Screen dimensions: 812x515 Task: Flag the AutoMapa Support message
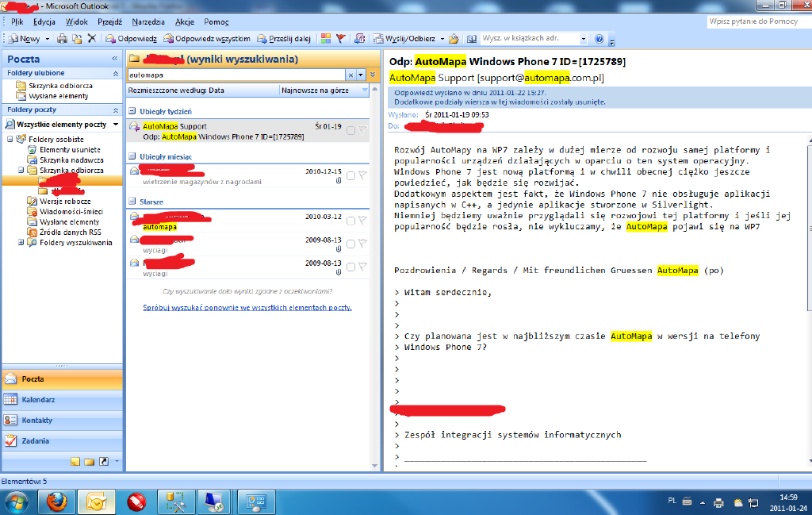pos(362,130)
